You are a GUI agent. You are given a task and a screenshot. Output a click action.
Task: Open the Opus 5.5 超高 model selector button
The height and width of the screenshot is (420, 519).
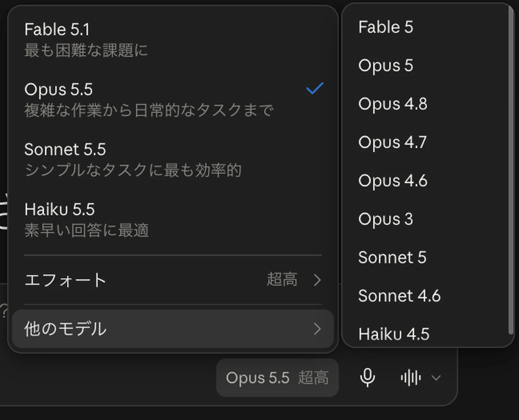pyautogui.click(x=277, y=378)
